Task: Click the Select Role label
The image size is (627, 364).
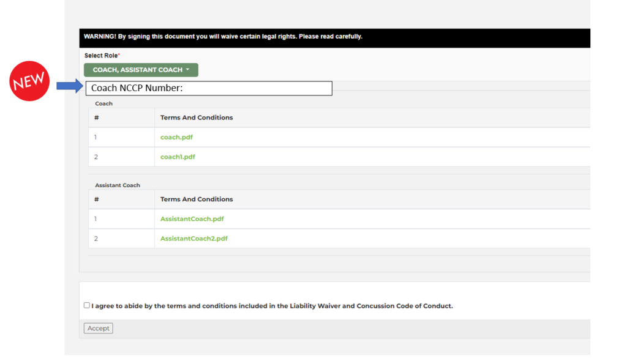Action: pyautogui.click(x=102, y=56)
